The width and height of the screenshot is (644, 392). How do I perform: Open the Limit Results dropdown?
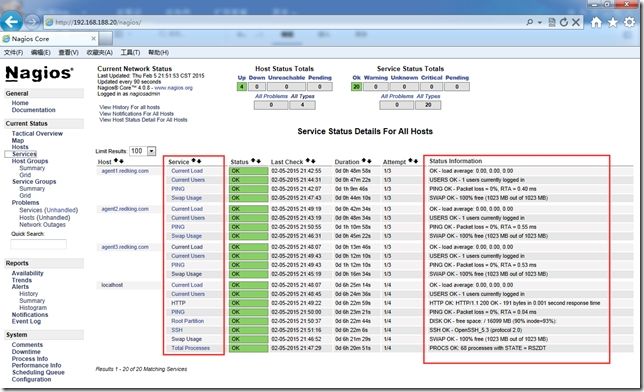(x=152, y=151)
